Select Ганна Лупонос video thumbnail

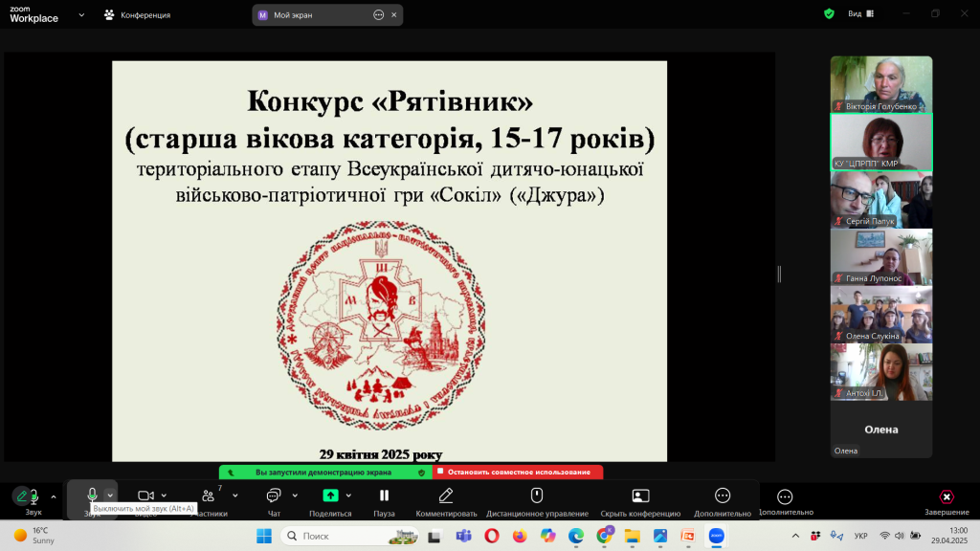point(881,256)
